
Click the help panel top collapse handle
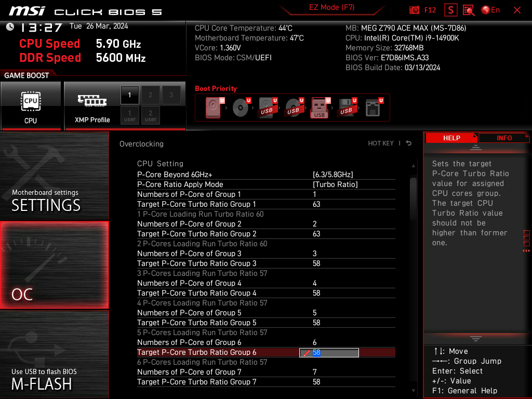point(476,148)
